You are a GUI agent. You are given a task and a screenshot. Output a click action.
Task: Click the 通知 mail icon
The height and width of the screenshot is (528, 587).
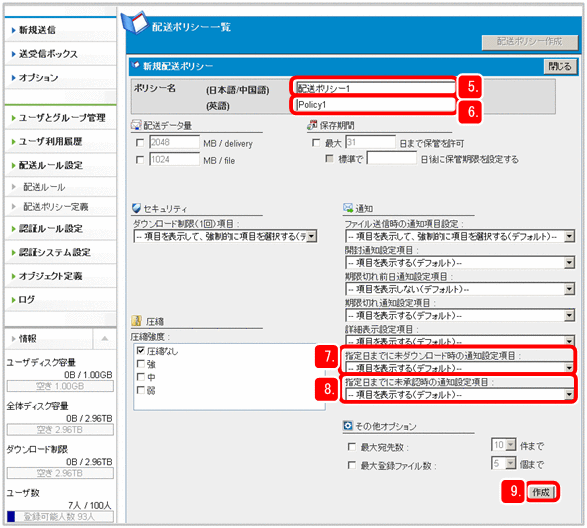click(348, 208)
